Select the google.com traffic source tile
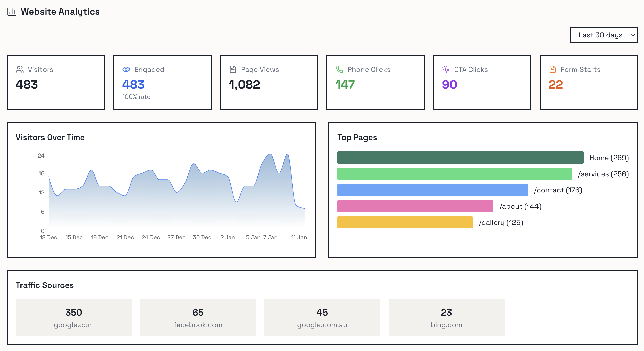The image size is (644, 351). coord(74,317)
